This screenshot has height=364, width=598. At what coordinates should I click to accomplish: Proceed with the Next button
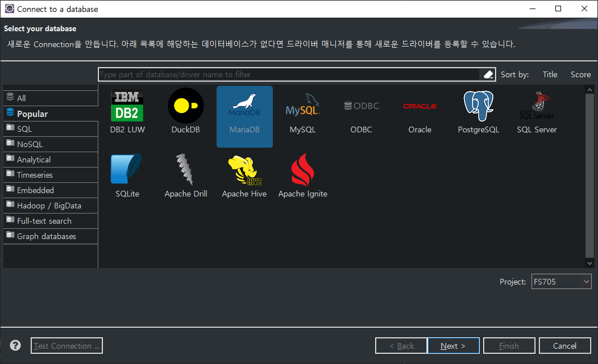pyautogui.click(x=454, y=346)
